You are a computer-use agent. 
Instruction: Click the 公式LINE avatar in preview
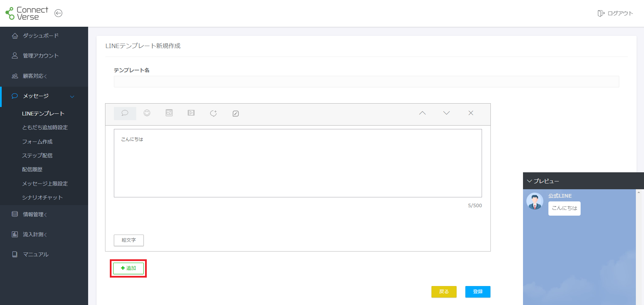coord(535,201)
